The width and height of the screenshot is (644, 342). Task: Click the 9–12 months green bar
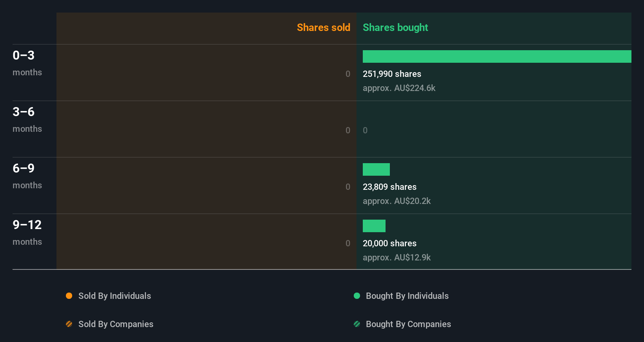click(x=374, y=226)
